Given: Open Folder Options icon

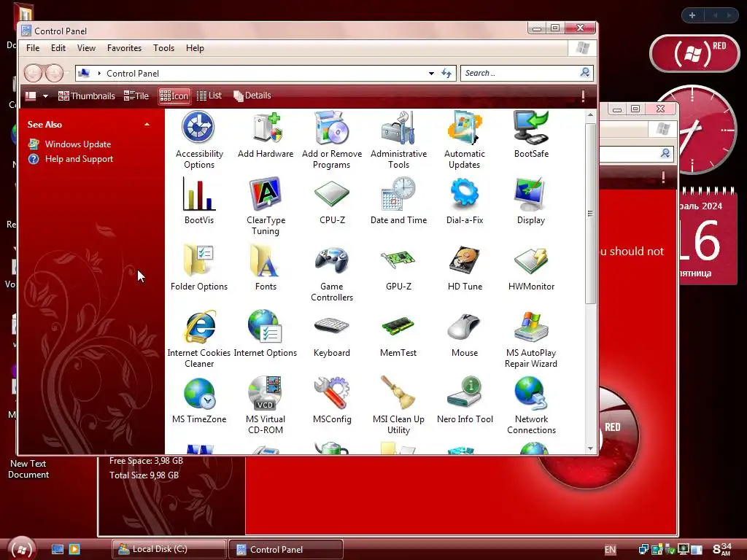Looking at the screenshot, I should [198, 260].
